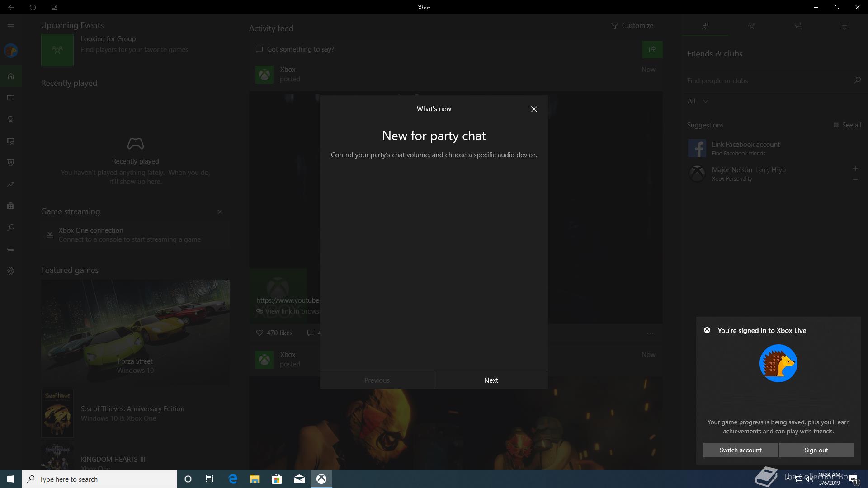Click the refresh icon in the title bar
Screen dimensions: 868x488
click(33, 7)
